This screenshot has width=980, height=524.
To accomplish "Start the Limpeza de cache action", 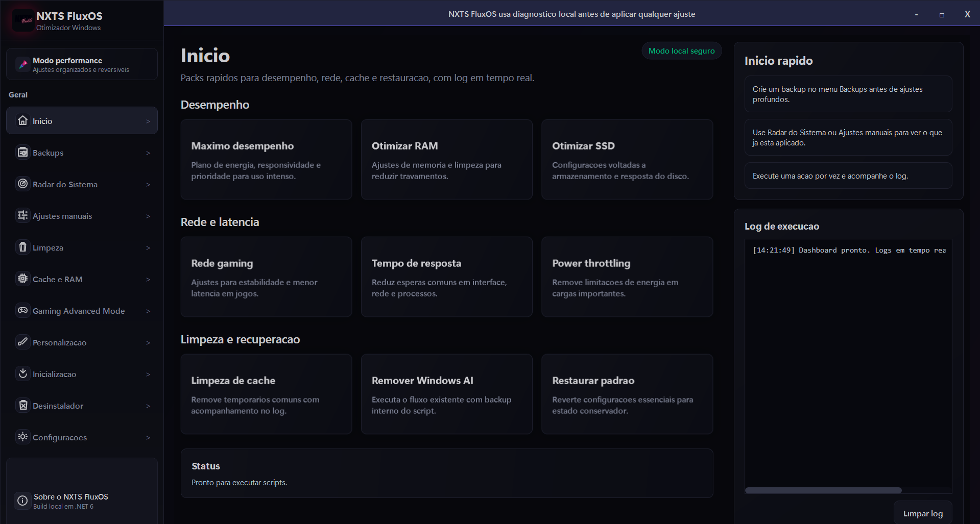I will [x=266, y=394].
